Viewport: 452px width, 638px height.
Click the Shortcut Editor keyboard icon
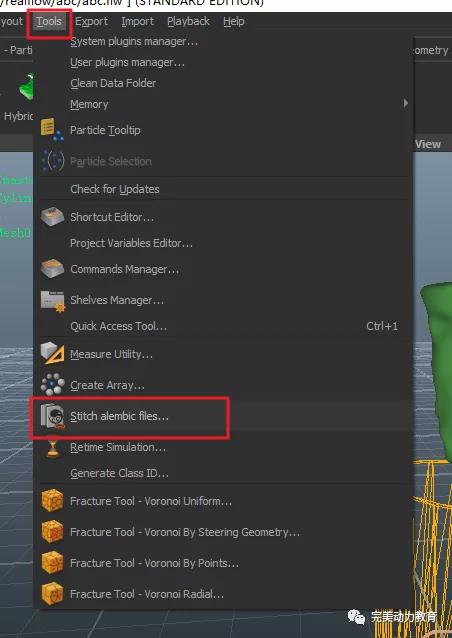click(52, 216)
